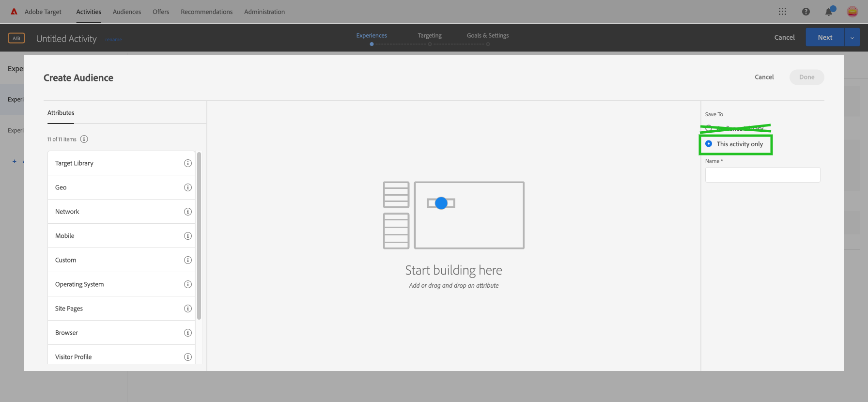Select the Target Library attribute row
The height and width of the screenshot is (402, 868).
[121, 163]
